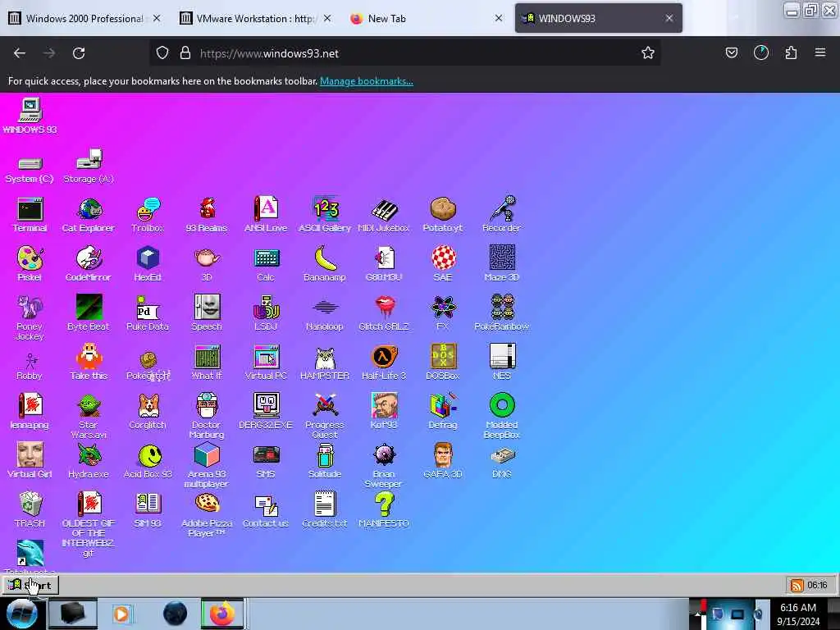Open Defrag icon
Viewport: 840px width, 630px height.
click(x=442, y=412)
